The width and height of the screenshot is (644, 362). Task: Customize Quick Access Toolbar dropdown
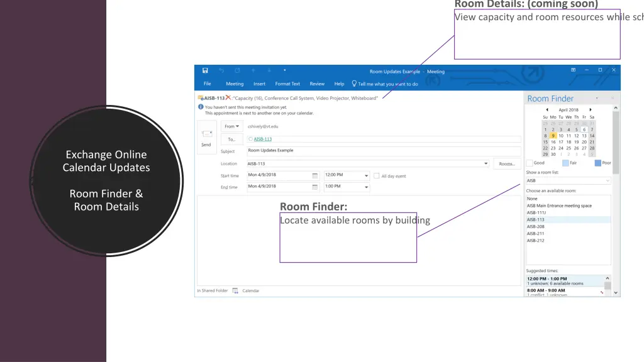pyautogui.click(x=285, y=70)
